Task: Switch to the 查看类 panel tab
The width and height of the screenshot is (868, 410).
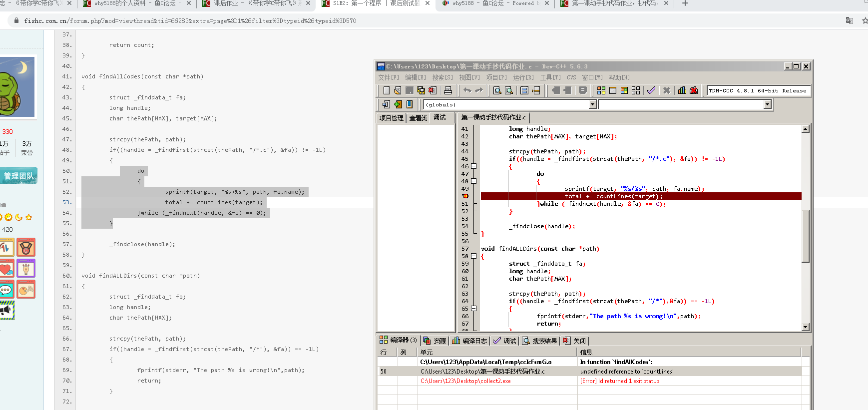Action: tap(419, 118)
